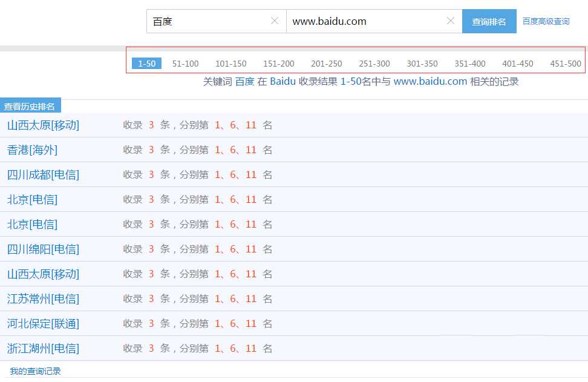
Task: Select the 101-150 pagination range
Action: (231, 63)
